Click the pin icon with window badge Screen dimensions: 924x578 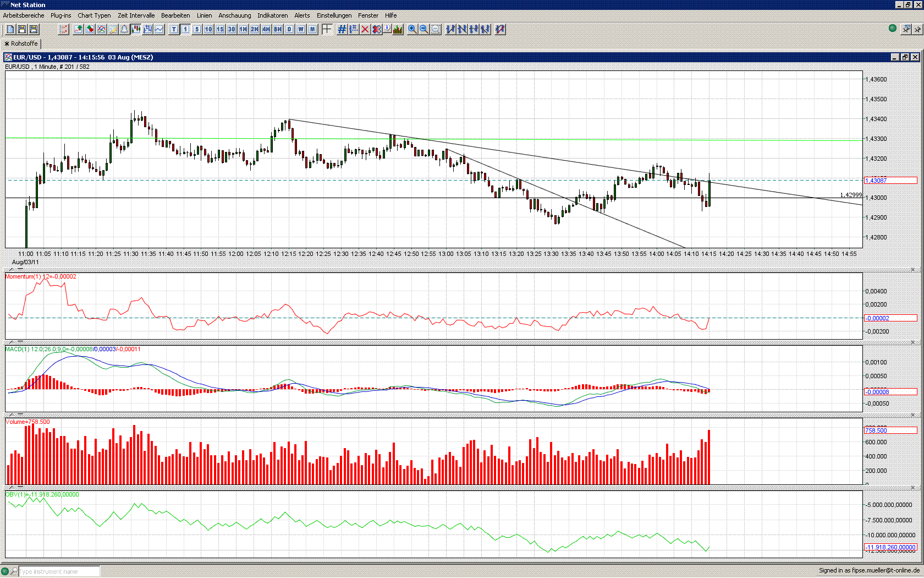[906, 29]
